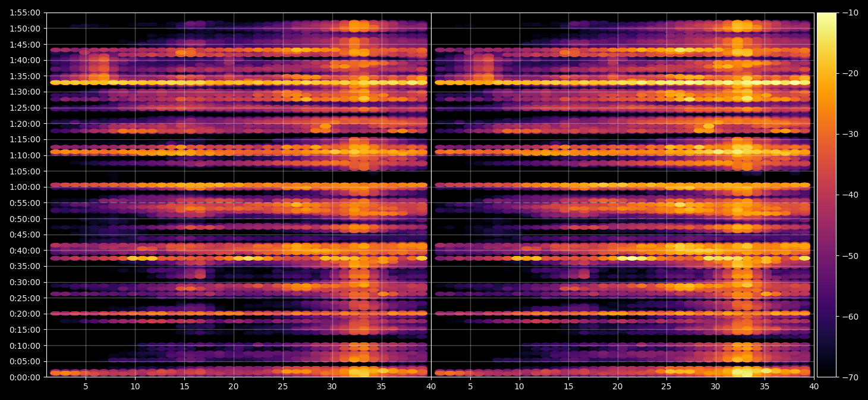Click the left plot's x-axis label 5
The image size is (868, 400).
point(86,386)
